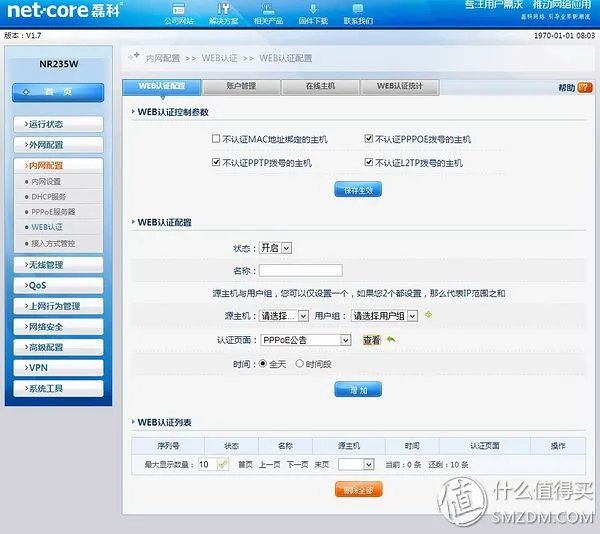Expand 高级配置 sidebar menu

[58, 347]
